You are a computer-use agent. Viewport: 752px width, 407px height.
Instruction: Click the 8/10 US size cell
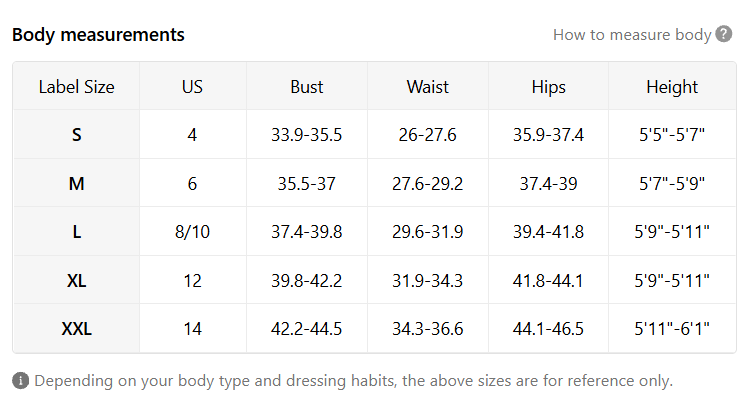192,232
